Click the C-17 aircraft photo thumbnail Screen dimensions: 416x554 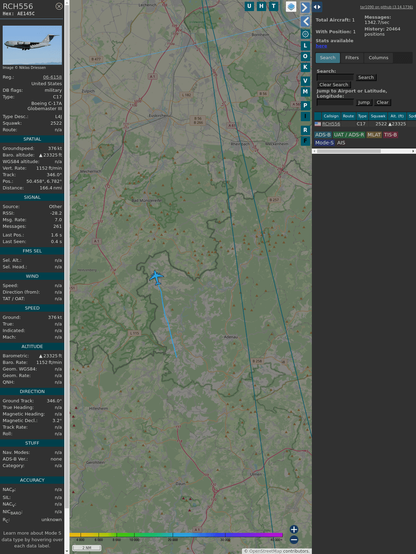click(x=32, y=45)
